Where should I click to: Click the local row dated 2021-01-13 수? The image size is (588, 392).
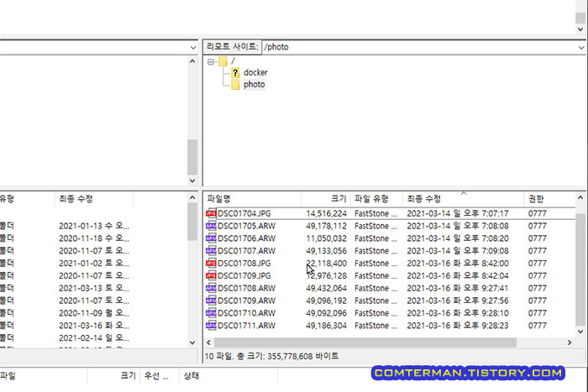click(x=94, y=226)
